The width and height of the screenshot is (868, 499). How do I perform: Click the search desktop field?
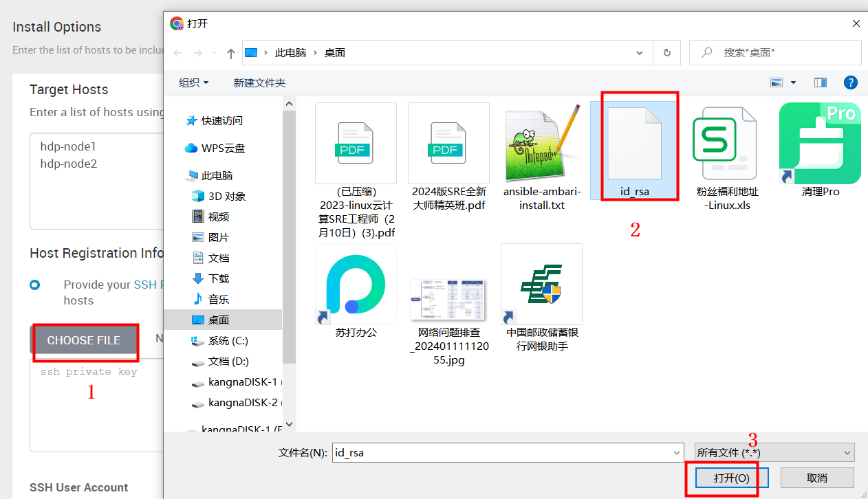pos(775,52)
